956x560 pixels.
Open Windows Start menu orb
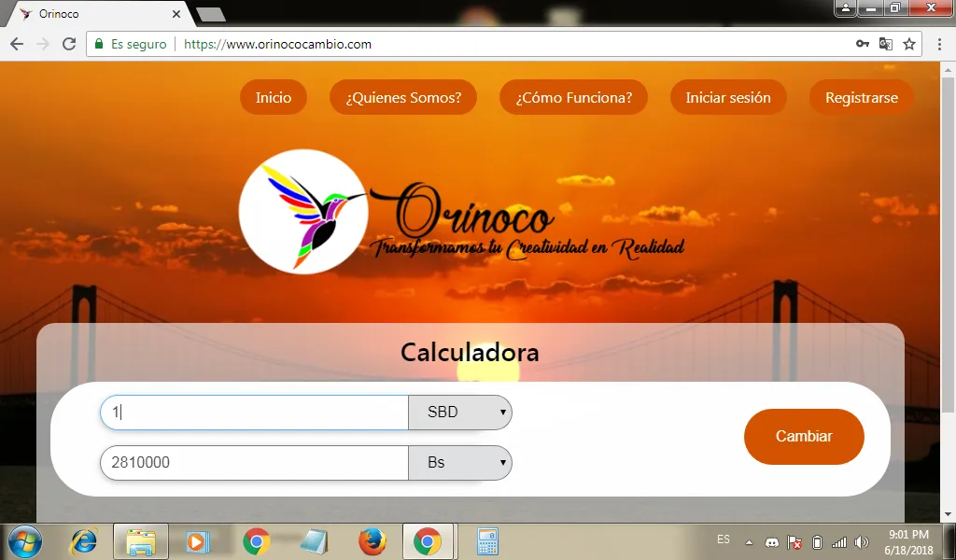pyautogui.click(x=25, y=541)
